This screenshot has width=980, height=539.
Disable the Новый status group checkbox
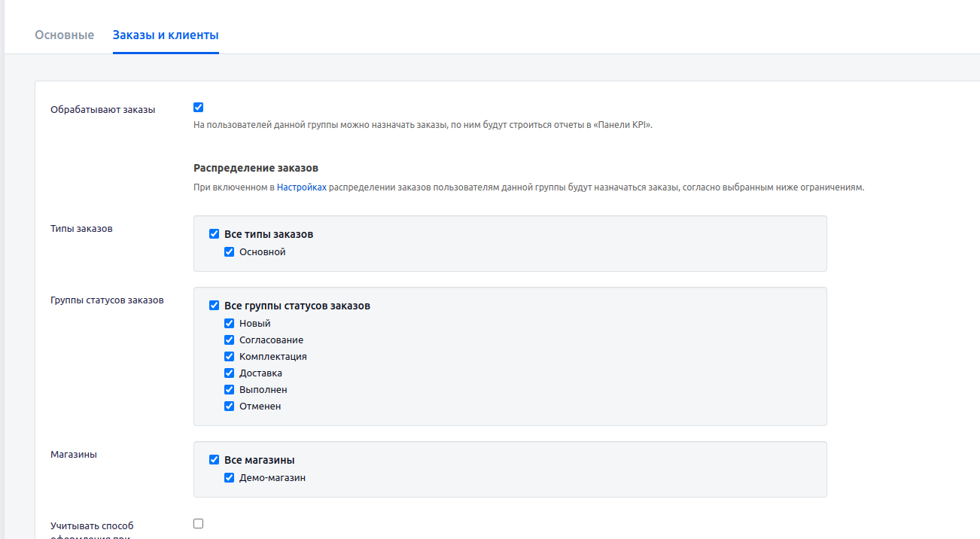[x=230, y=324]
